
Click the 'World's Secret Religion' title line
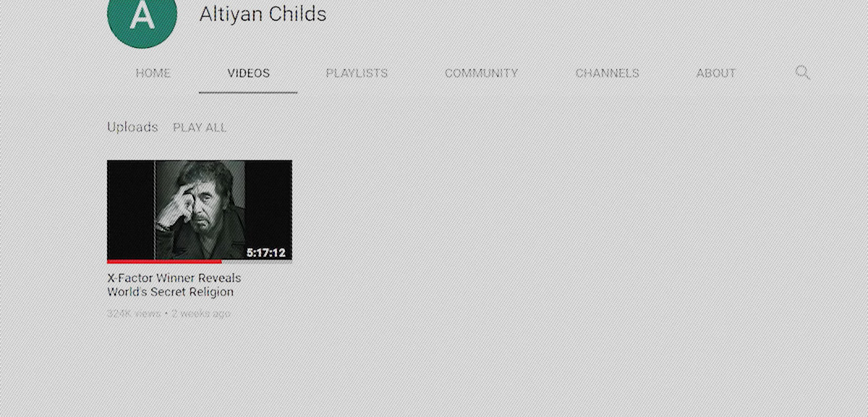(171, 292)
